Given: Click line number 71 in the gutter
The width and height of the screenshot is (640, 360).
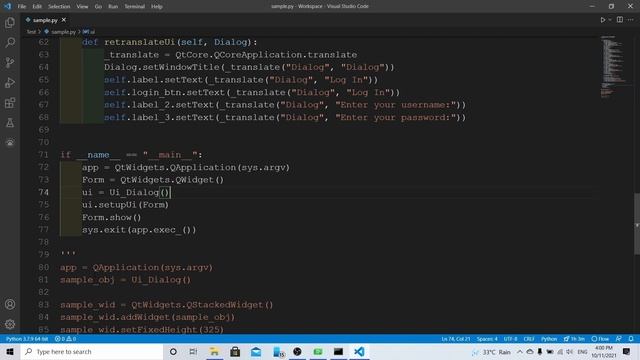Looking at the screenshot, I should point(43,155).
